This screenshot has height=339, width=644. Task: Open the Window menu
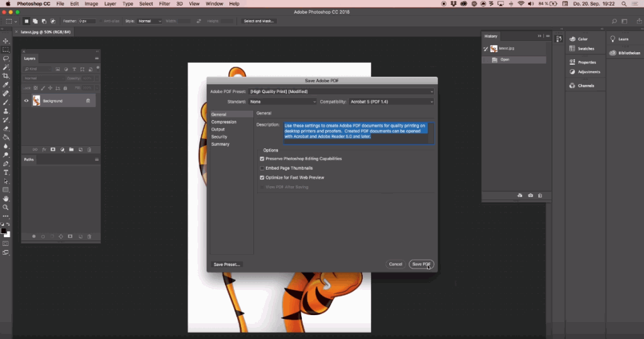[x=214, y=4]
